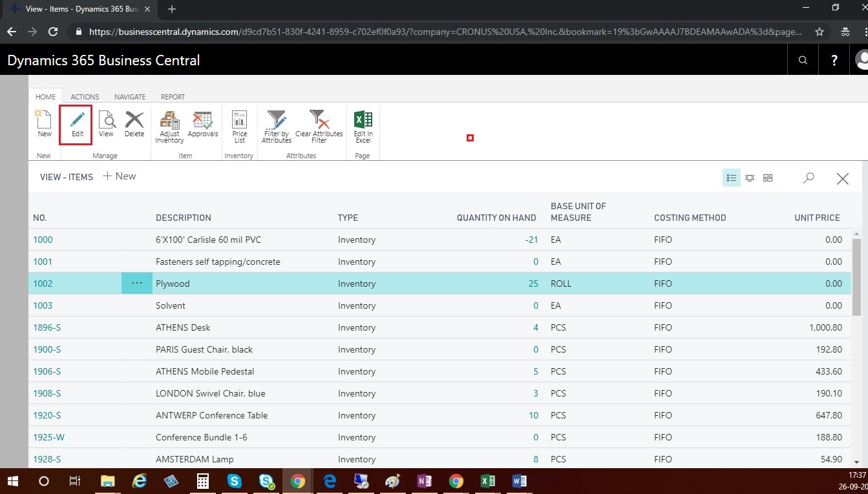Click the header search icon
868x494 pixels.
[803, 60]
